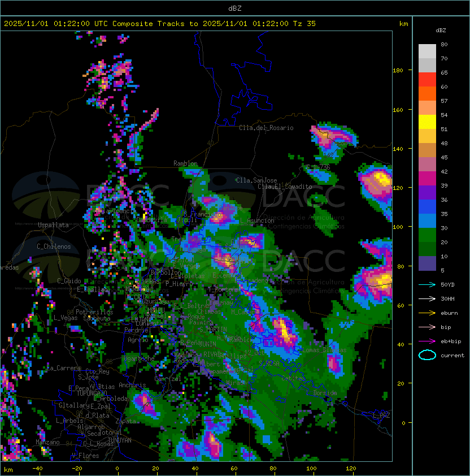Click the pink bip arrow in legend

(427, 327)
